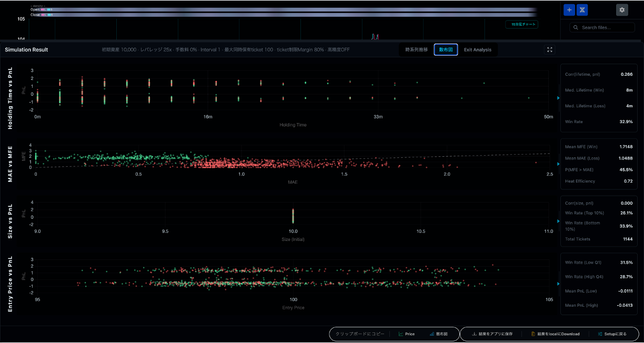Open the Exit Analysis tab
This screenshot has width=644, height=343.
pyautogui.click(x=477, y=49)
